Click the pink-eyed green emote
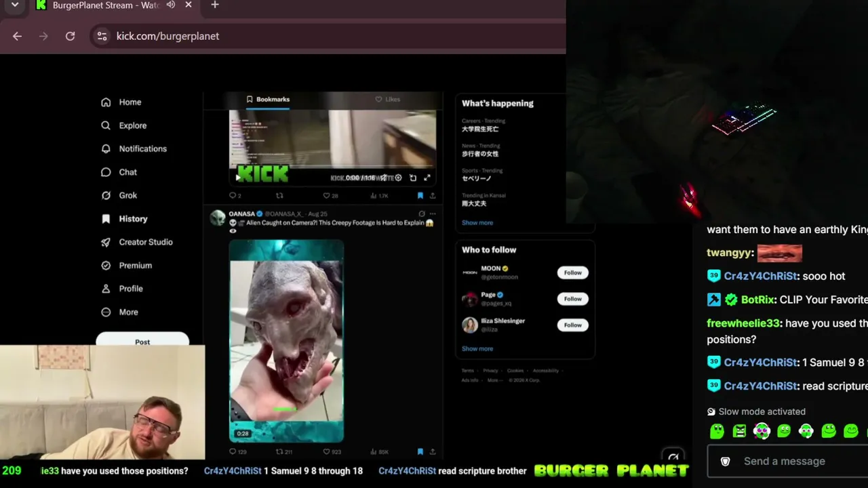 762,431
